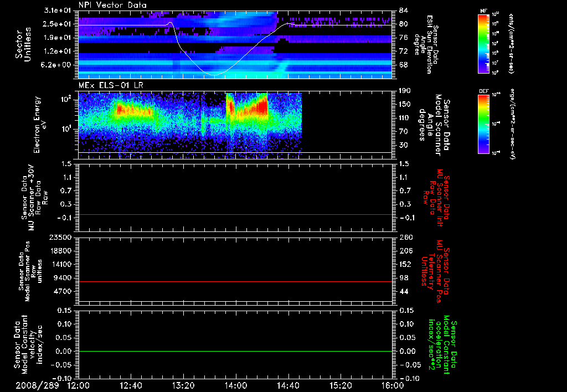Click the white sun elevation curve's minimum
567x392 pixels.
[x=214, y=75]
